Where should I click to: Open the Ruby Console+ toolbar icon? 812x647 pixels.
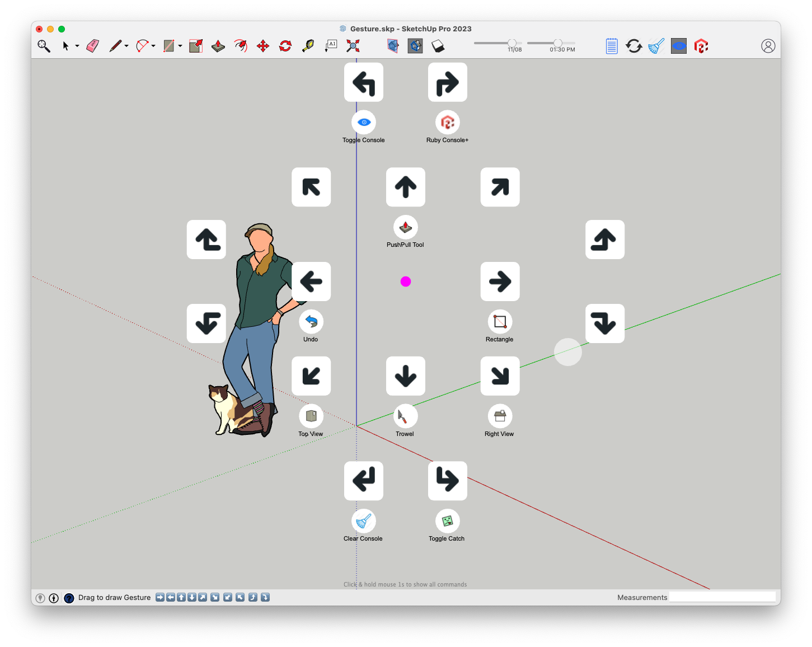coord(701,46)
